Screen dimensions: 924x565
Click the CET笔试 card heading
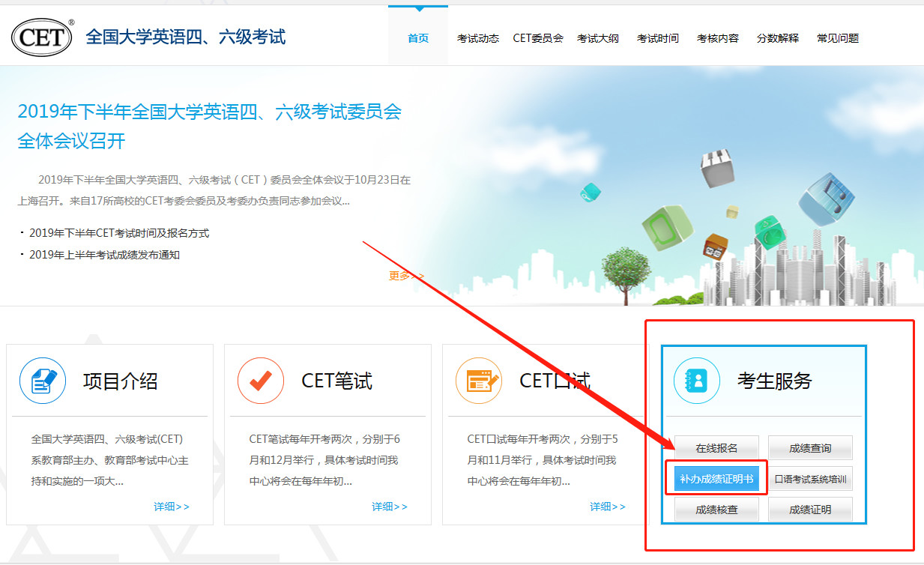[336, 381]
